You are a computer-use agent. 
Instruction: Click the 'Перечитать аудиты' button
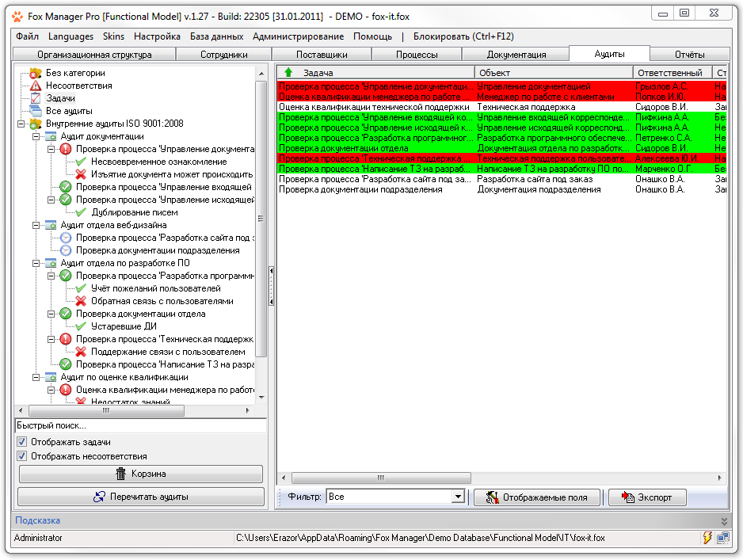click(x=141, y=497)
